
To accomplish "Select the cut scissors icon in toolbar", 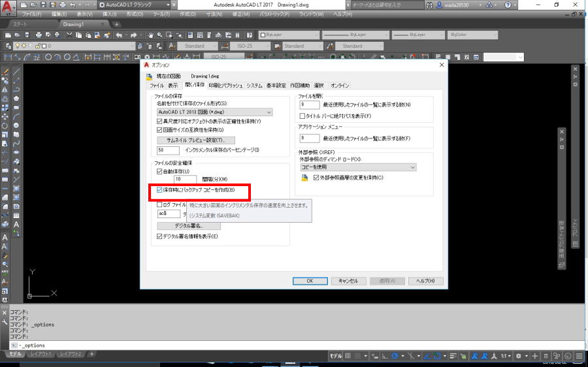I will pyautogui.click(x=69, y=35).
